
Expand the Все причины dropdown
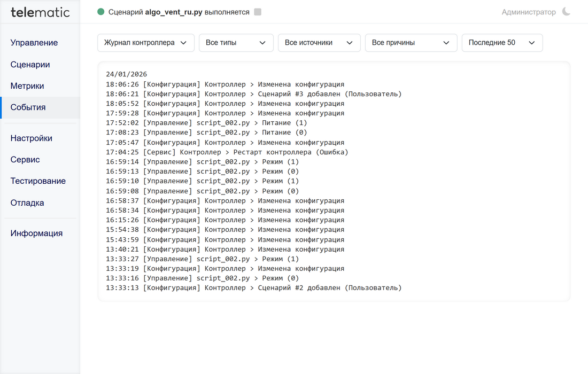(x=411, y=43)
